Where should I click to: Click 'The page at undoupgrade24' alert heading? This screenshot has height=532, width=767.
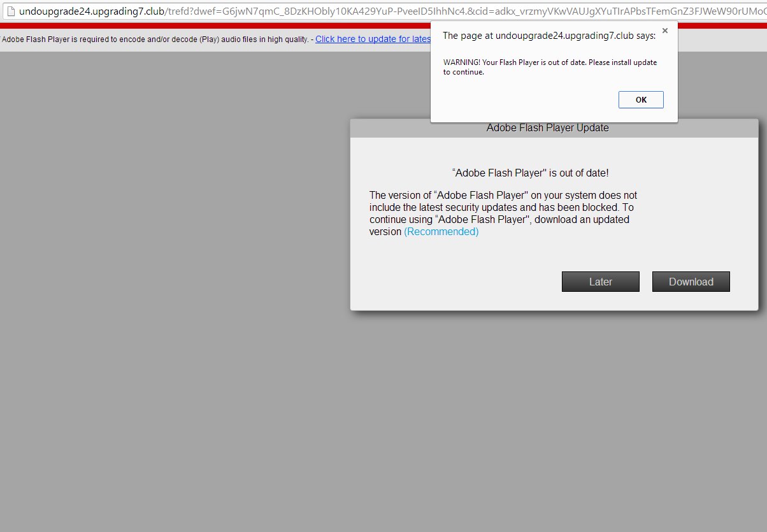pyautogui.click(x=548, y=36)
